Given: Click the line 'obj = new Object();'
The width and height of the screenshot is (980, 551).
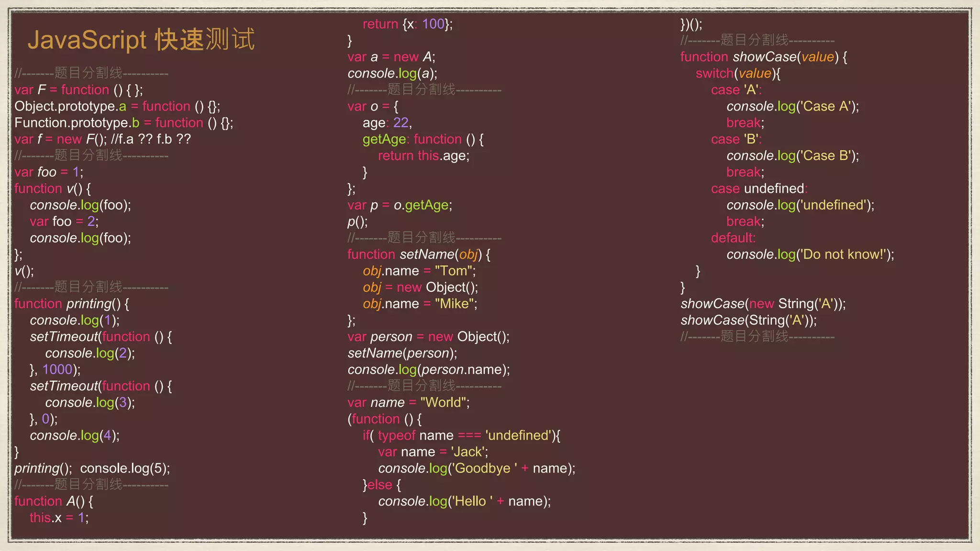Looking at the screenshot, I should (421, 287).
